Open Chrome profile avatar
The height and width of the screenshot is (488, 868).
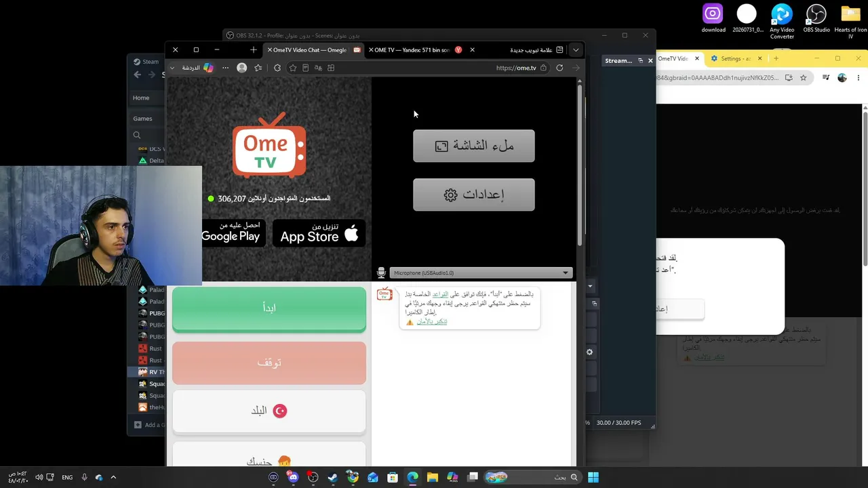(842, 78)
